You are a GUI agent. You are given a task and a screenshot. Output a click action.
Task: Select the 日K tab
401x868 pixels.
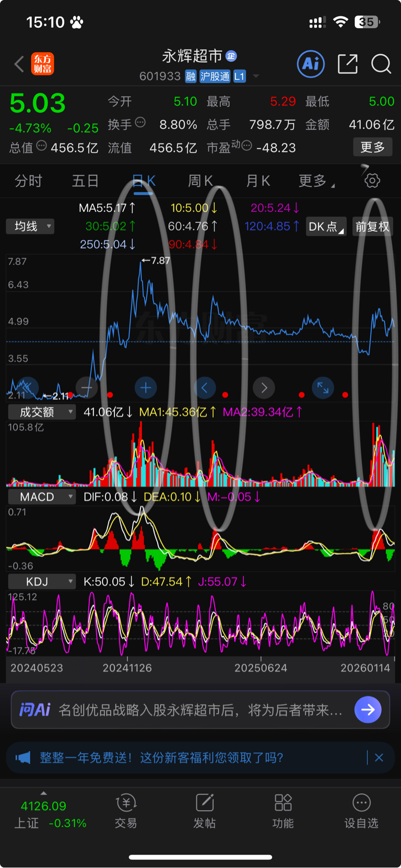coord(144,181)
